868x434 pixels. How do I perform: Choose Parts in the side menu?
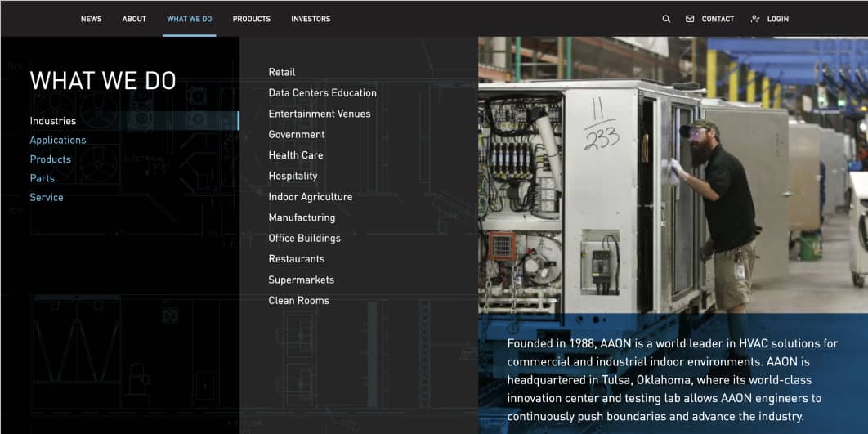(x=42, y=178)
